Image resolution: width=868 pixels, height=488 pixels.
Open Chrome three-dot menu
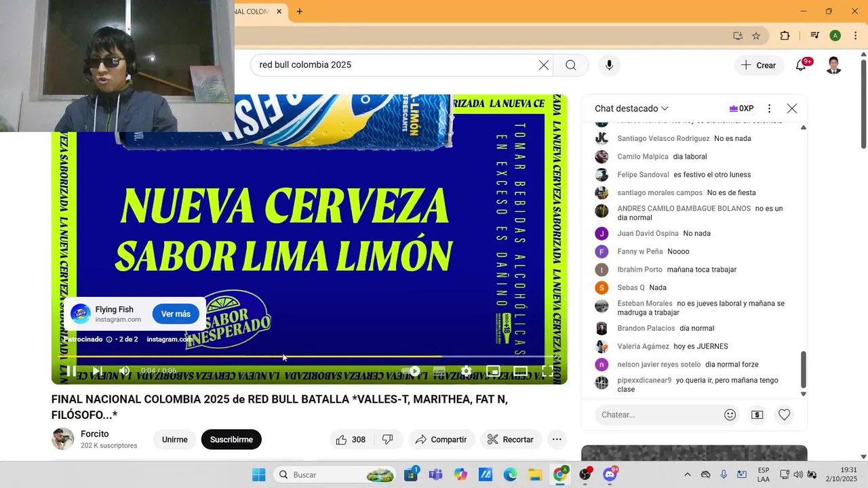pyautogui.click(x=856, y=36)
